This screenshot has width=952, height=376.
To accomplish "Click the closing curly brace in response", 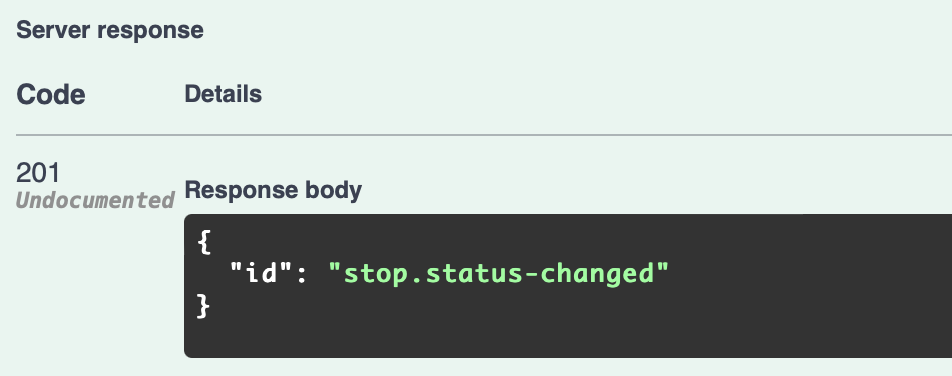I will click(x=204, y=306).
